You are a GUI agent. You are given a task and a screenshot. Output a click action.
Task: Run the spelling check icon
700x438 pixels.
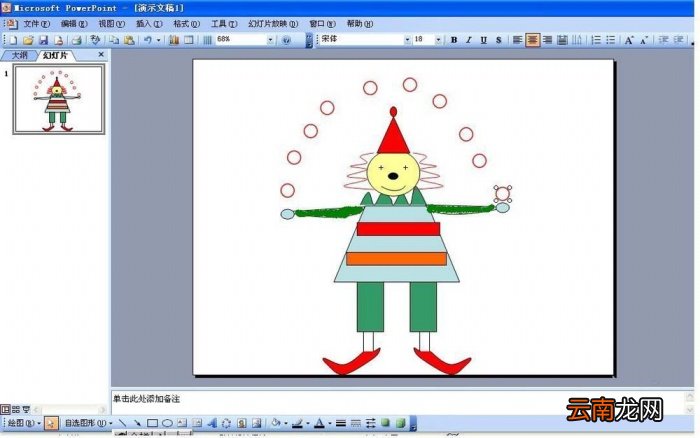(x=95, y=40)
